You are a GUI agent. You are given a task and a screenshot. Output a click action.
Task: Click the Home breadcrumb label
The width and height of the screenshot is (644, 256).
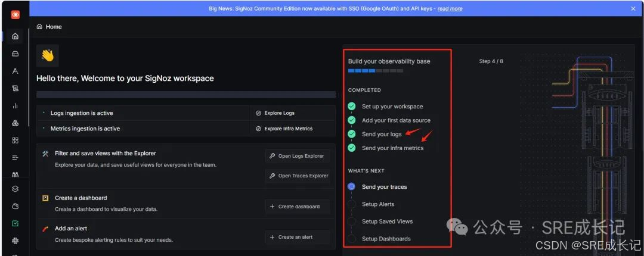(x=54, y=27)
